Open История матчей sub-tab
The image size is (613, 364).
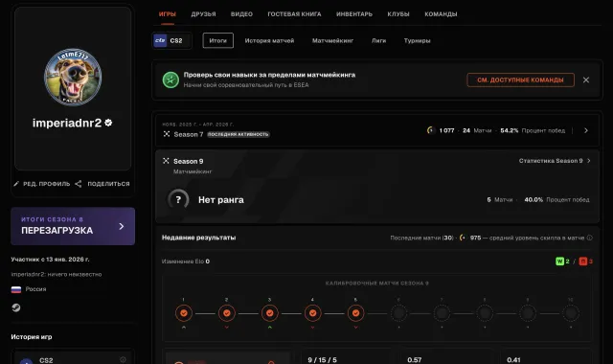point(269,40)
